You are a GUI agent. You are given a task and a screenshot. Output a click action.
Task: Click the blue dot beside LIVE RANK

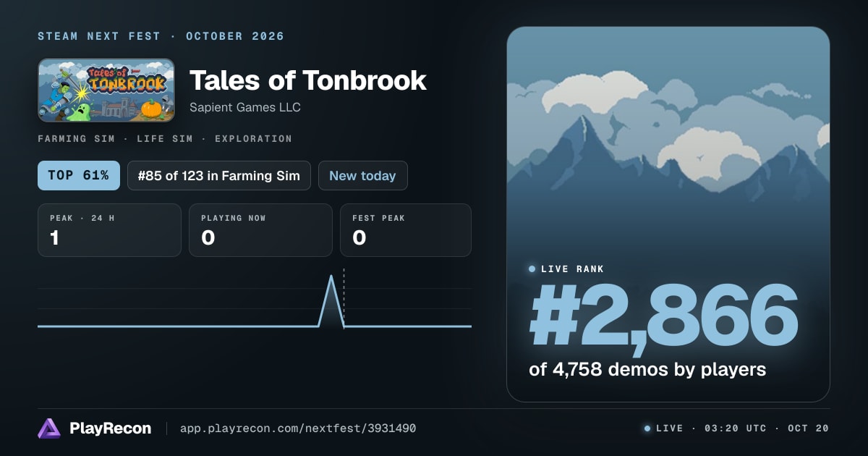pos(532,269)
